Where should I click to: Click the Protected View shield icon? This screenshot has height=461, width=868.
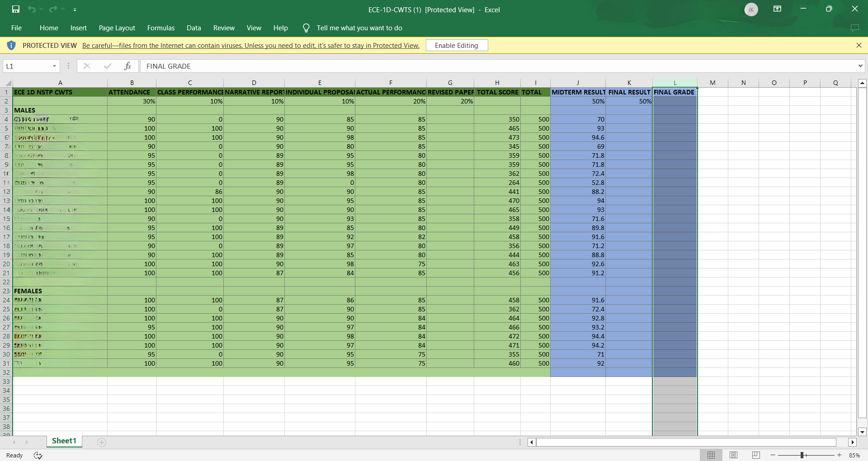[x=11, y=45]
